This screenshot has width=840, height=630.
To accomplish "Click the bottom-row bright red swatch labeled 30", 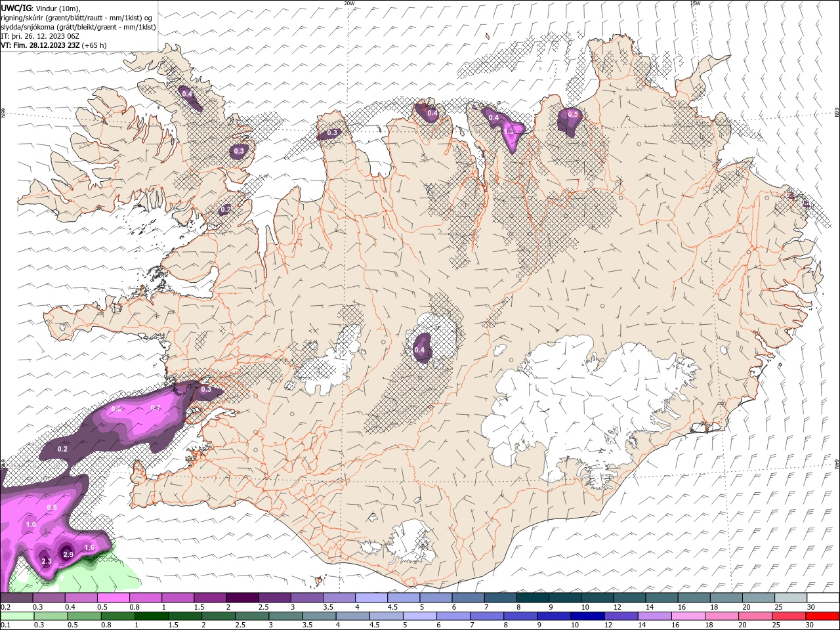I will click(822, 616).
